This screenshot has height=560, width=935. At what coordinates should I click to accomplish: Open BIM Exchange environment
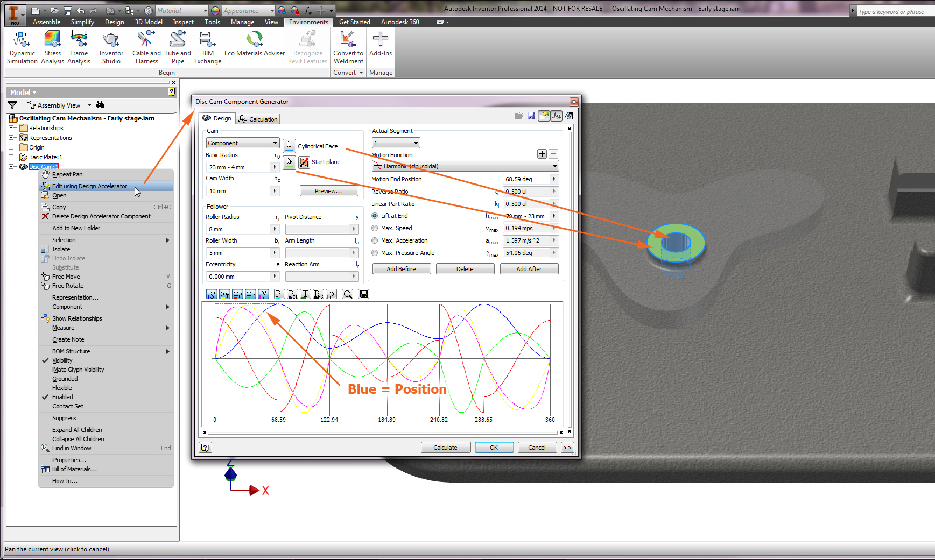click(x=208, y=47)
